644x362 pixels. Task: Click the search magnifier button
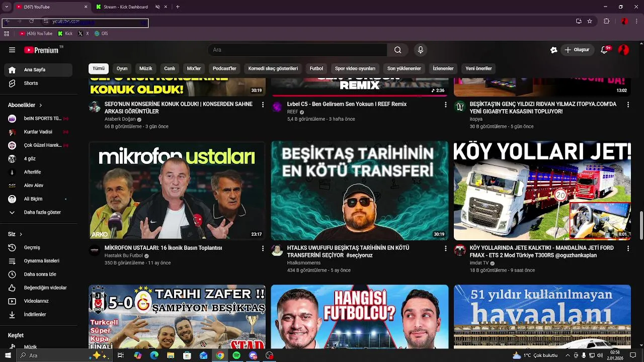397,50
